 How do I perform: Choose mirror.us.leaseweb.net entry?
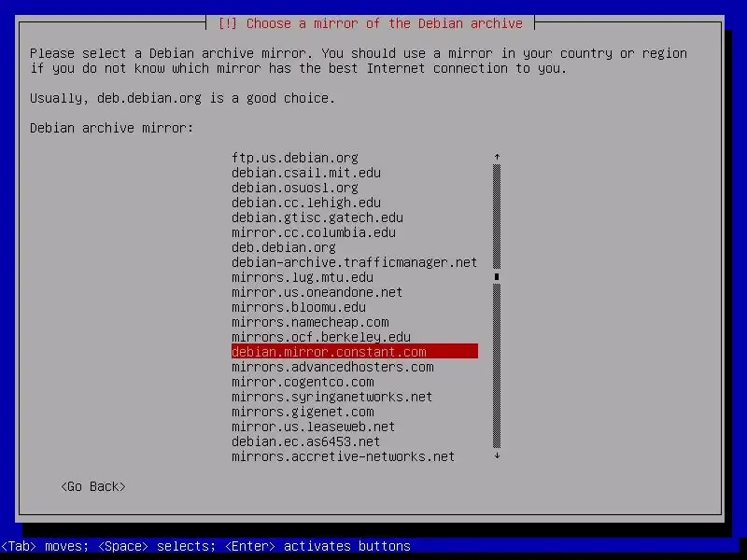[x=314, y=427]
